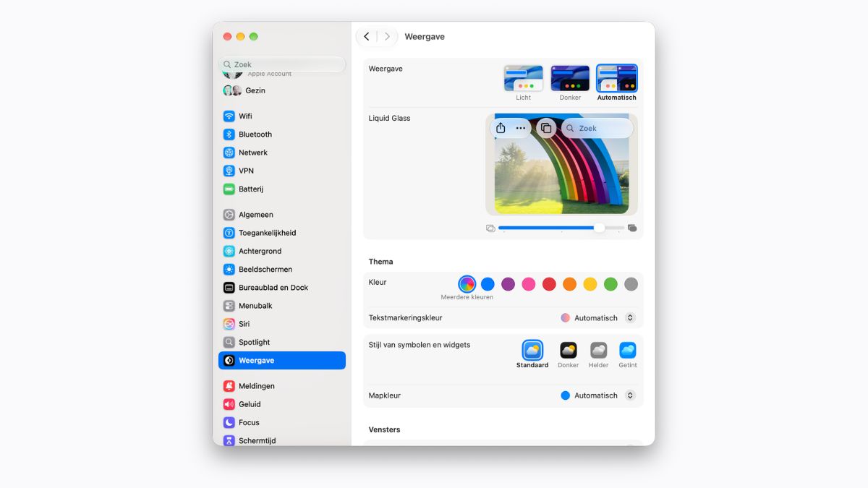Select the red accent color
Screen dimensions: 868x488
[549, 284]
